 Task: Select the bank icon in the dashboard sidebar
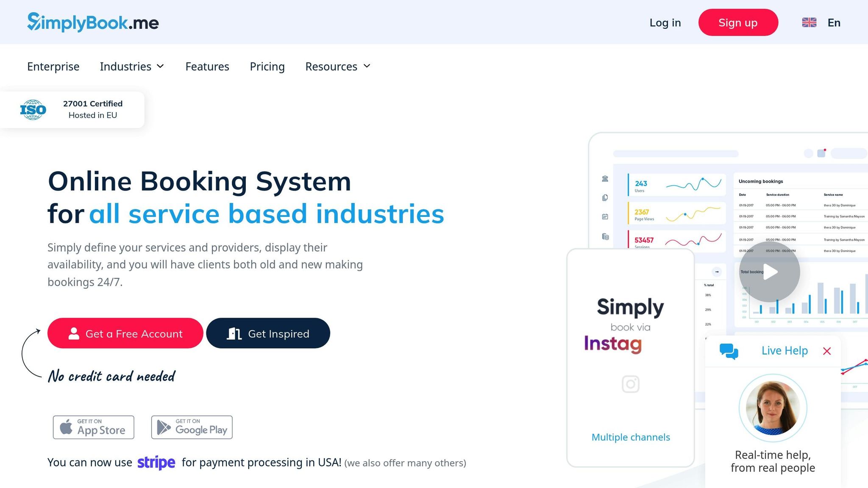coord(604,179)
